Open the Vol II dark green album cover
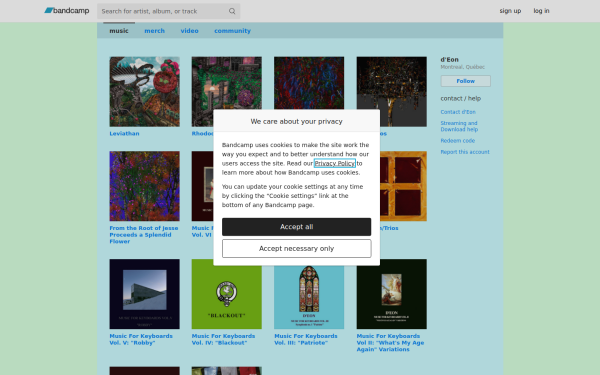600x375 pixels. click(391, 294)
